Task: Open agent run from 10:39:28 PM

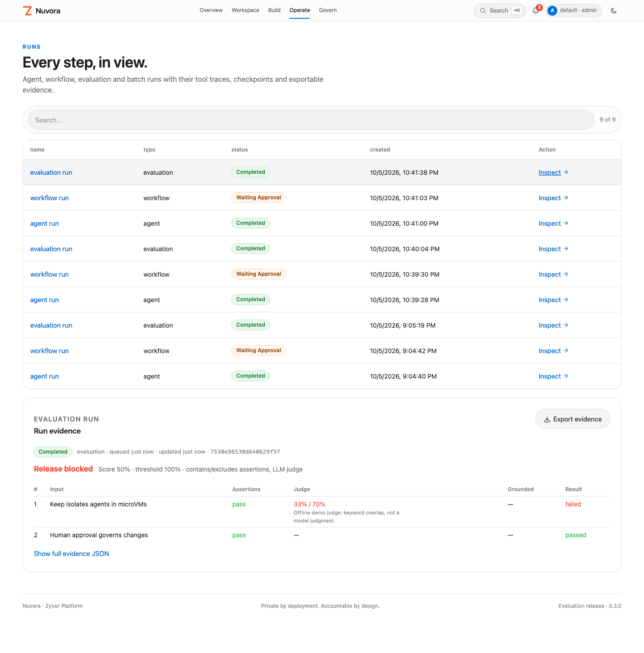Action: pyautogui.click(x=45, y=300)
